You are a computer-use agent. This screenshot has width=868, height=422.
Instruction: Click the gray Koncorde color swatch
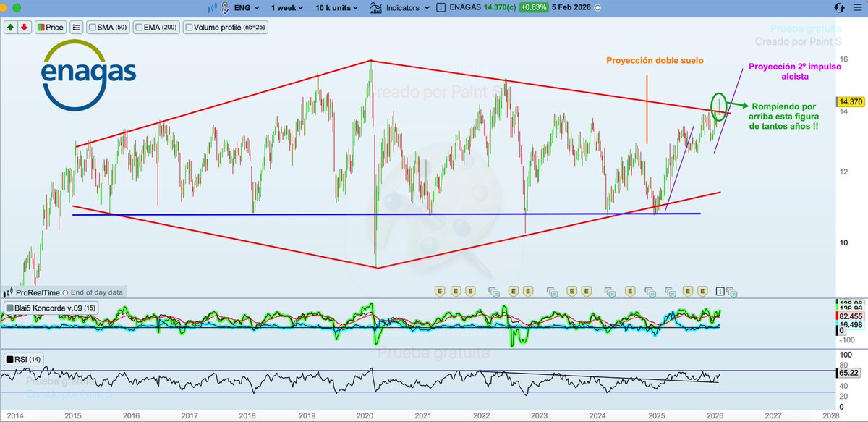click(x=9, y=308)
